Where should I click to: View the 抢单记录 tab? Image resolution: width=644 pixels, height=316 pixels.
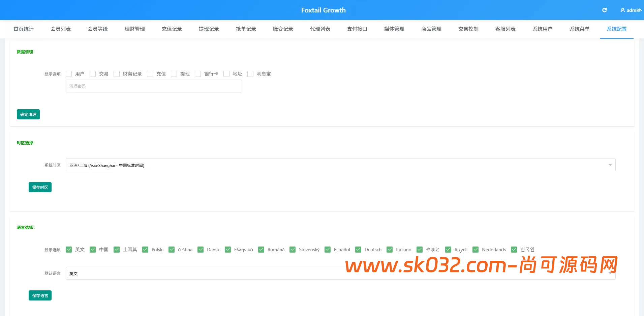point(246,29)
